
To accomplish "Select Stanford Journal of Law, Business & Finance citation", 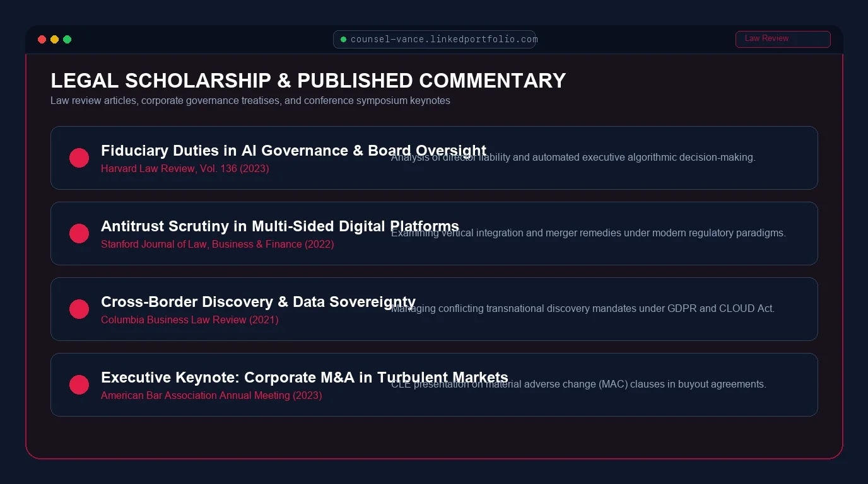I will click(218, 245).
